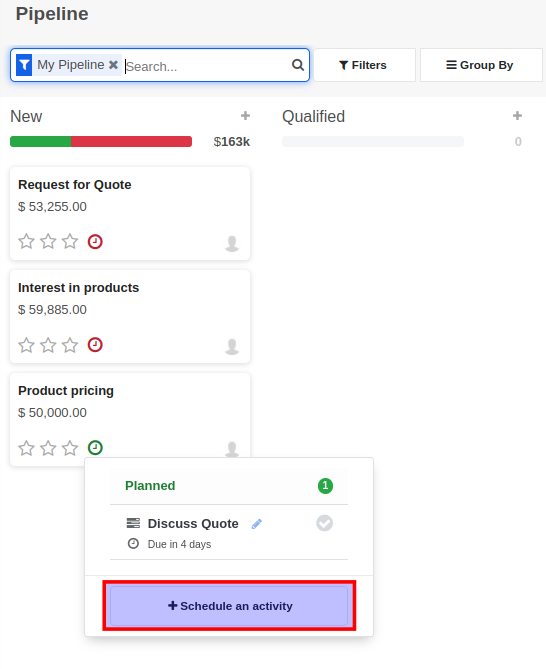Image resolution: width=546 pixels, height=669 pixels.
Task: Set the third priority star on Interest in products
Action: [x=70, y=345]
